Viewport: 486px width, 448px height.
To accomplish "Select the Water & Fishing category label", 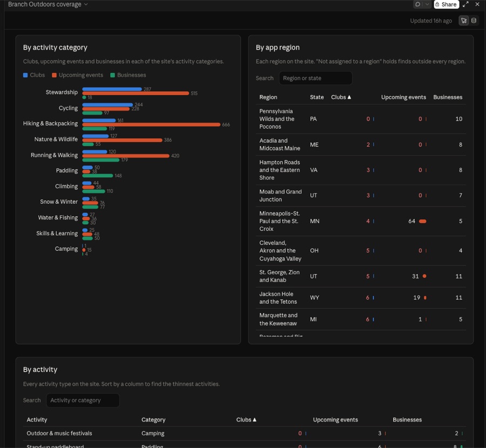I will [58, 217].
